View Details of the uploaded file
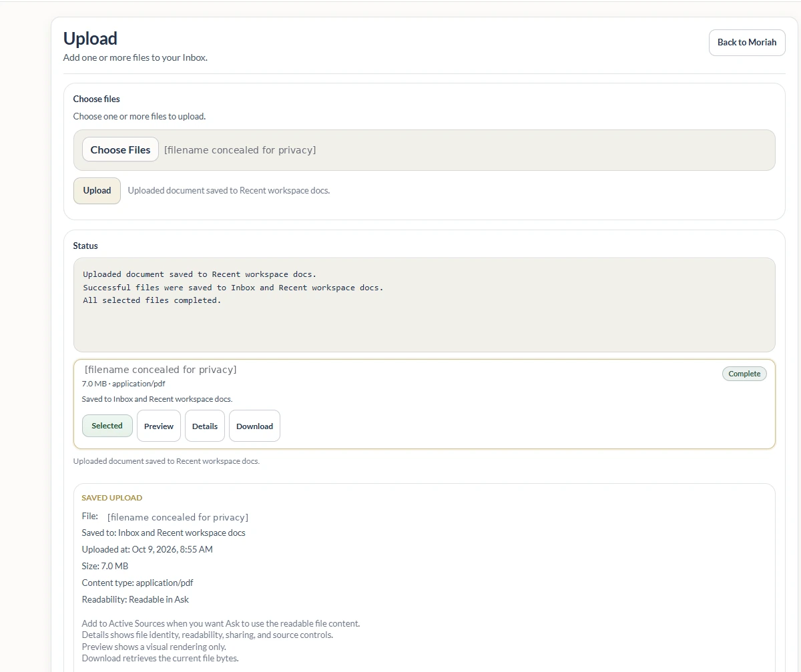Viewport: 801px width, 672px height. pos(205,426)
